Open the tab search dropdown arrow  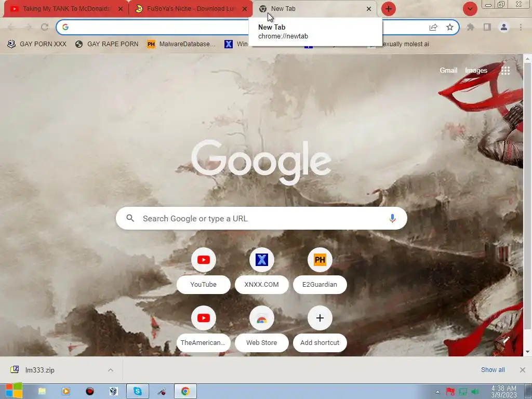(470, 9)
